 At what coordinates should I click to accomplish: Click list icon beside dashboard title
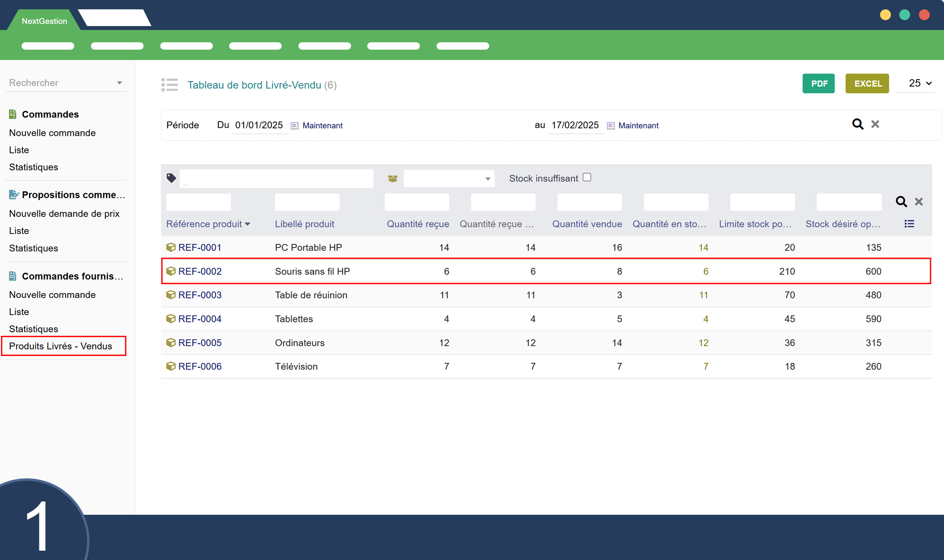[170, 85]
